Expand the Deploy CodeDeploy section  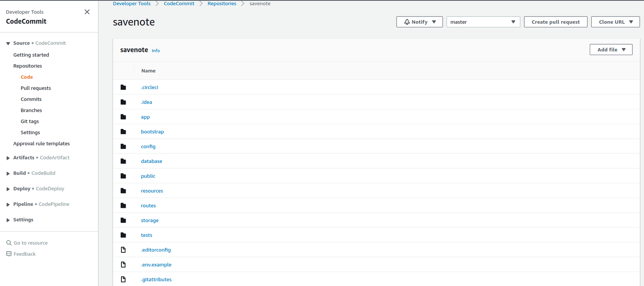[8, 189]
